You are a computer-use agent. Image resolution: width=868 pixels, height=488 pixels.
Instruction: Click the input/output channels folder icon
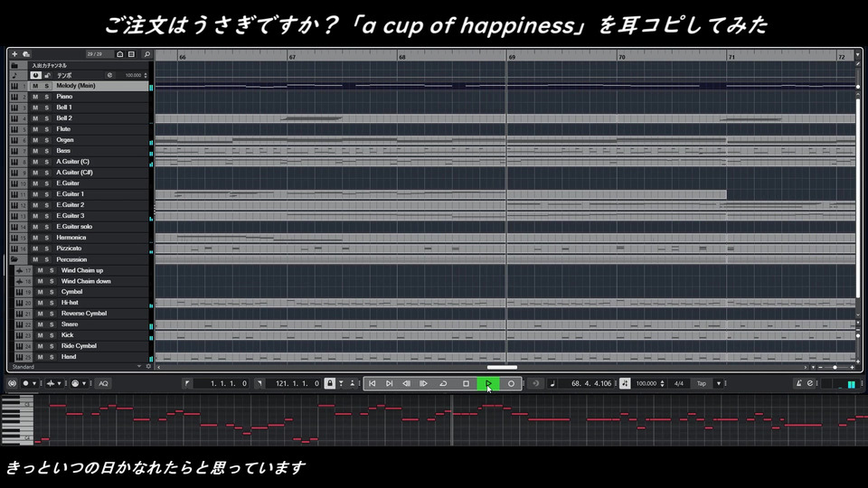pos(15,65)
